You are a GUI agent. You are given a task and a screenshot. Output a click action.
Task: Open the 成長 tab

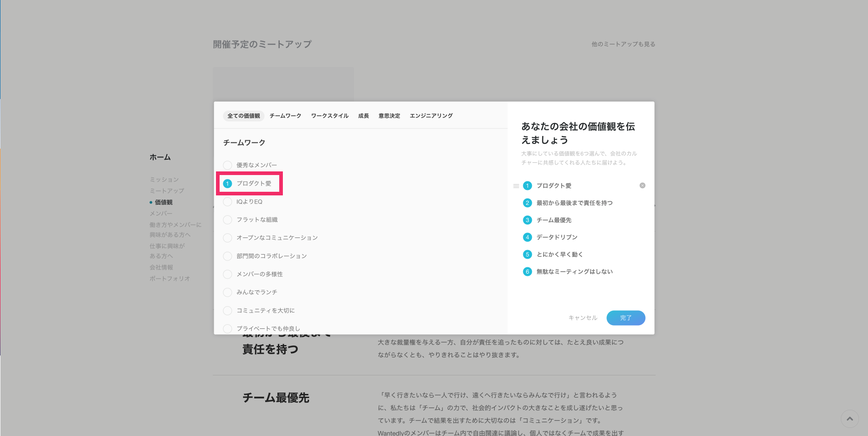tap(364, 116)
